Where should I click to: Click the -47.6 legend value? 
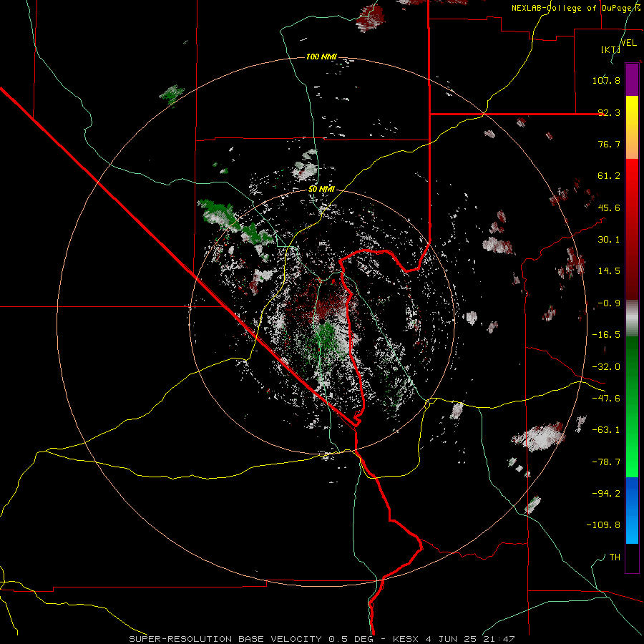pos(606,399)
